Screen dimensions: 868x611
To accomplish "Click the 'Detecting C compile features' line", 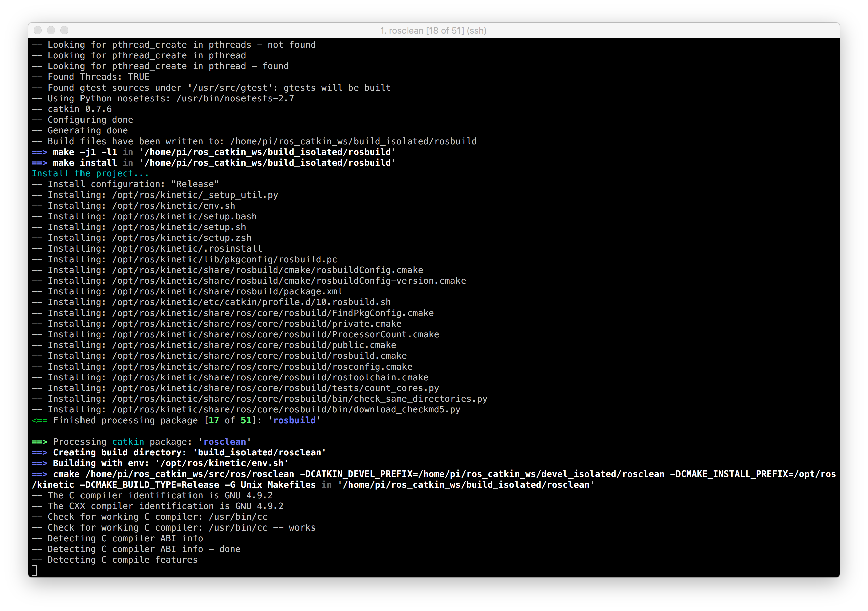I will pyautogui.click(x=115, y=560).
